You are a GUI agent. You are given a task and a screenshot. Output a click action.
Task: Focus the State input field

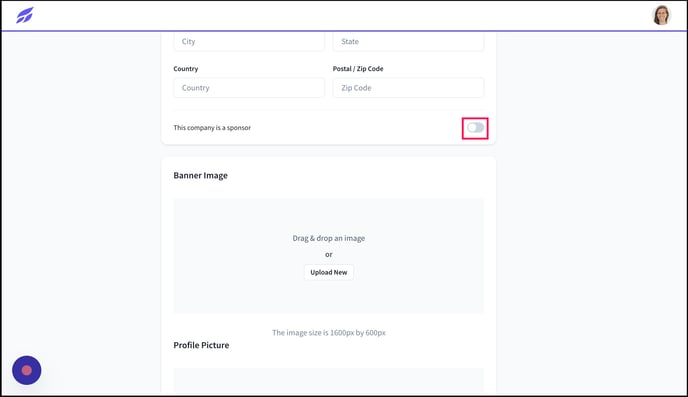[x=408, y=42]
